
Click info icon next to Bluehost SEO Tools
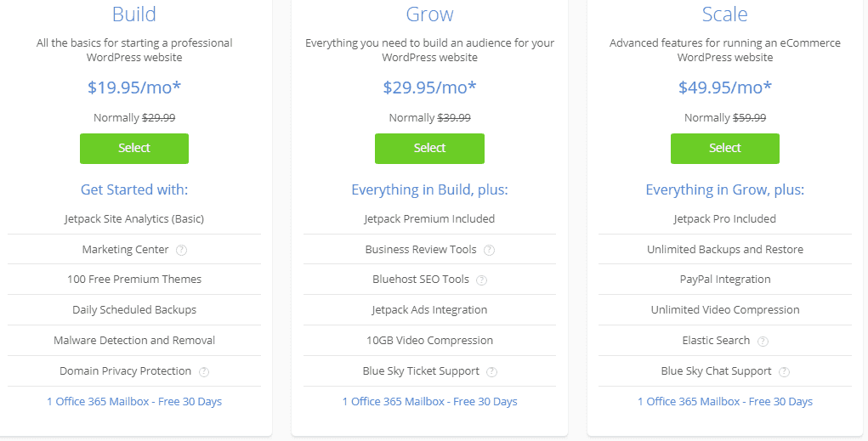click(481, 280)
